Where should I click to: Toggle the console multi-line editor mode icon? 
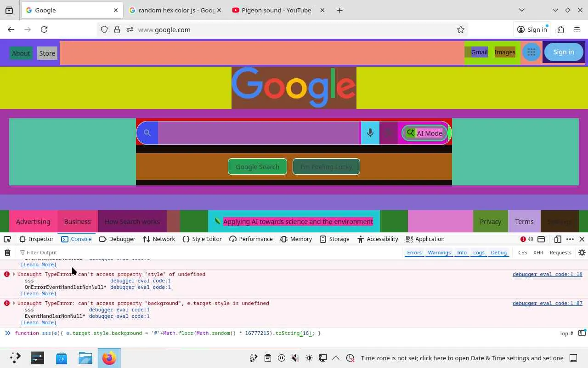click(x=582, y=333)
